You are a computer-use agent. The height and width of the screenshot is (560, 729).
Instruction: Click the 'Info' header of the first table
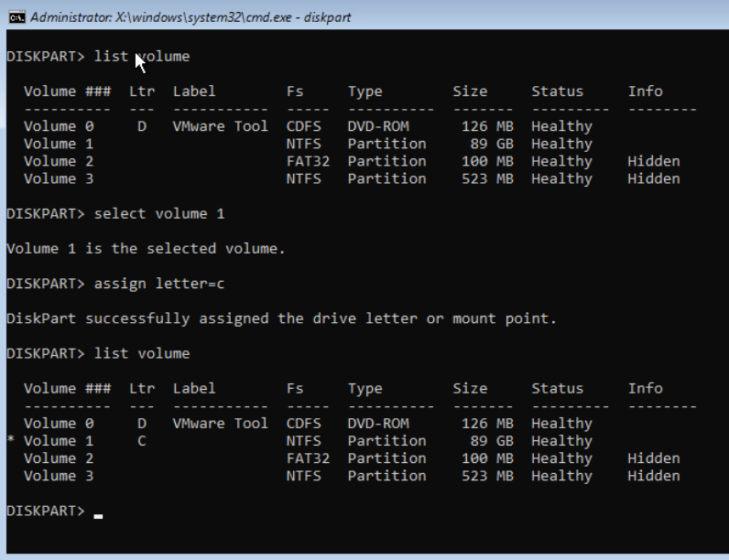point(646,92)
